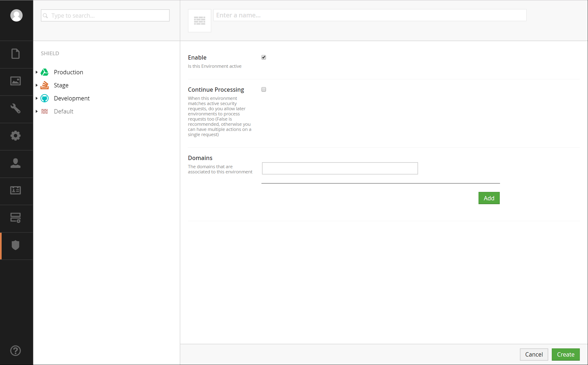Click 'The domains that are associated' description

tap(220, 169)
